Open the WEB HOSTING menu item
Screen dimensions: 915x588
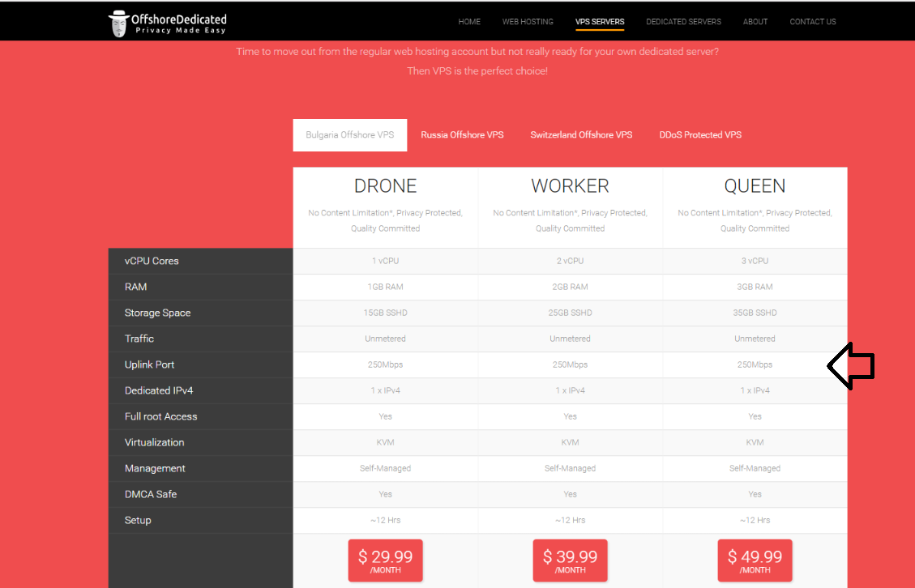click(x=528, y=22)
